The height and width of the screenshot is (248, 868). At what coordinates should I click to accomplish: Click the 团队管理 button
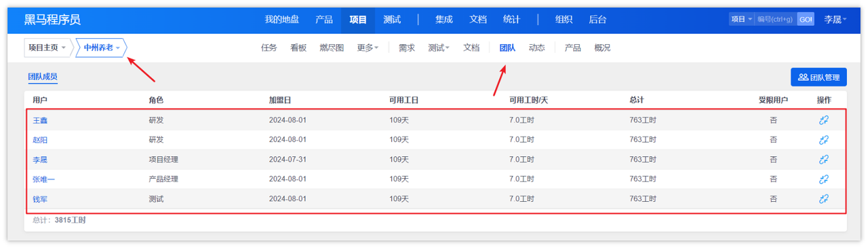[x=818, y=77]
